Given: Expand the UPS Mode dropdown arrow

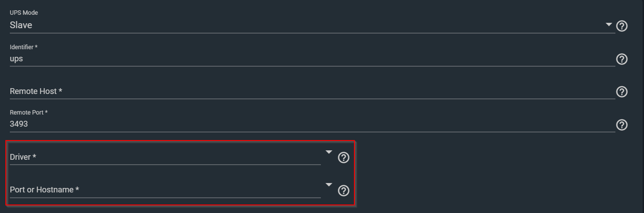Looking at the screenshot, I should (609, 25).
